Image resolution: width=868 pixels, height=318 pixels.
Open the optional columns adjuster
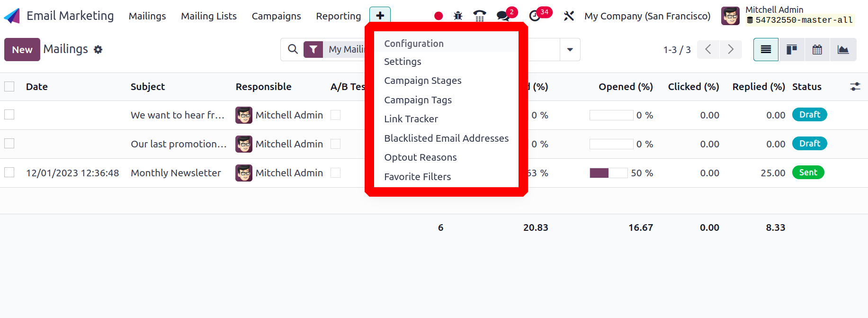[x=855, y=86]
